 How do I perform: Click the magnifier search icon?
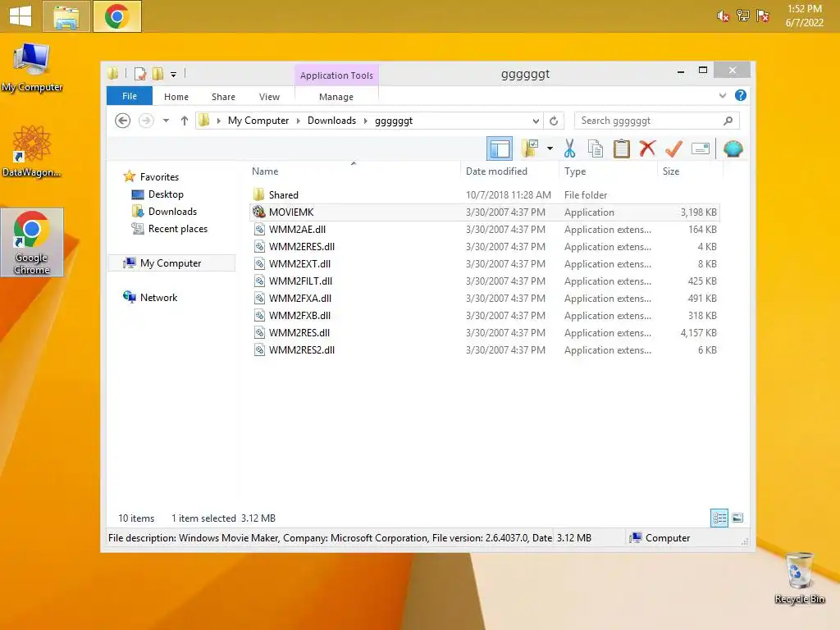click(x=728, y=121)
